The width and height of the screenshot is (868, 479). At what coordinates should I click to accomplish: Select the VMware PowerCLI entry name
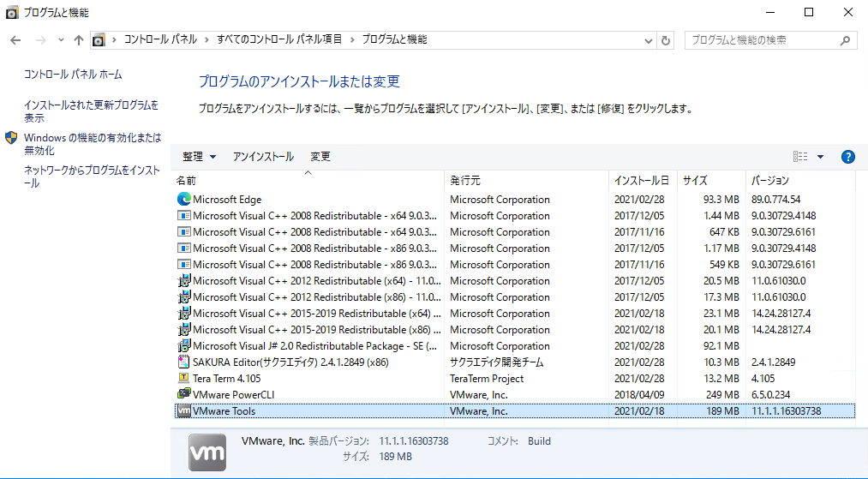coord(233,394)
